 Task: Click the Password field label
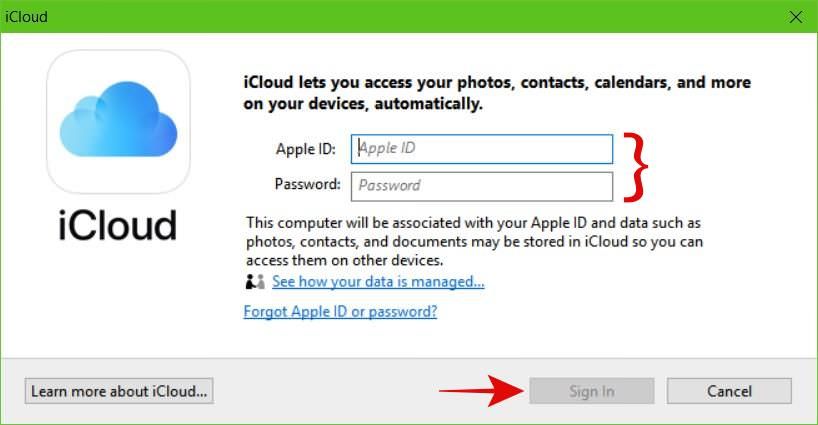click(x=307, y=184)
